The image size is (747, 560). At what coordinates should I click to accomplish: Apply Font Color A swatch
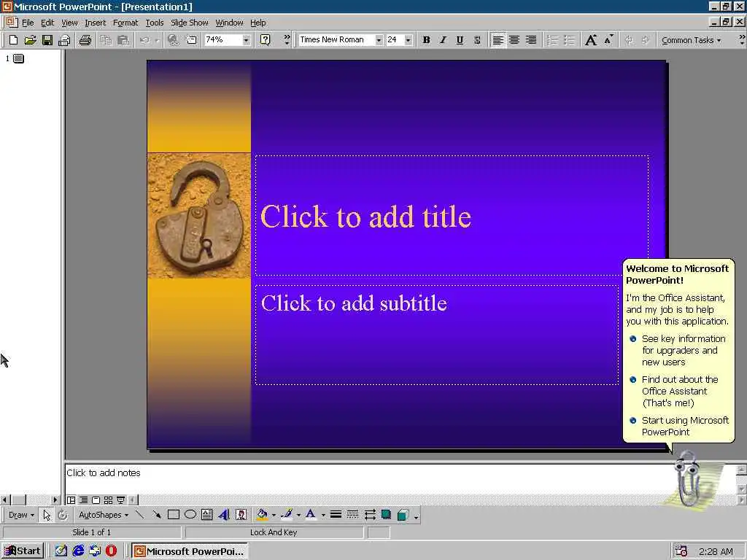point(311,514)
